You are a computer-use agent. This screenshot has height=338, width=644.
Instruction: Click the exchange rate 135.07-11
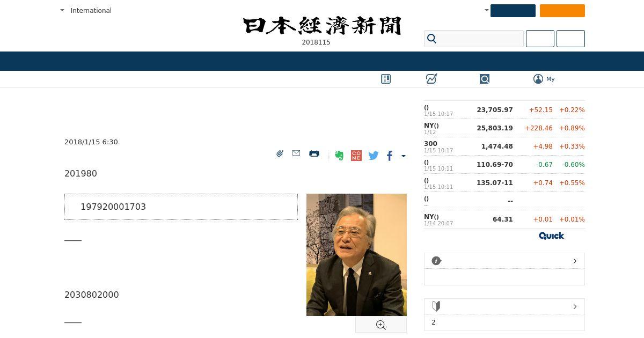(x=495, y=183)
